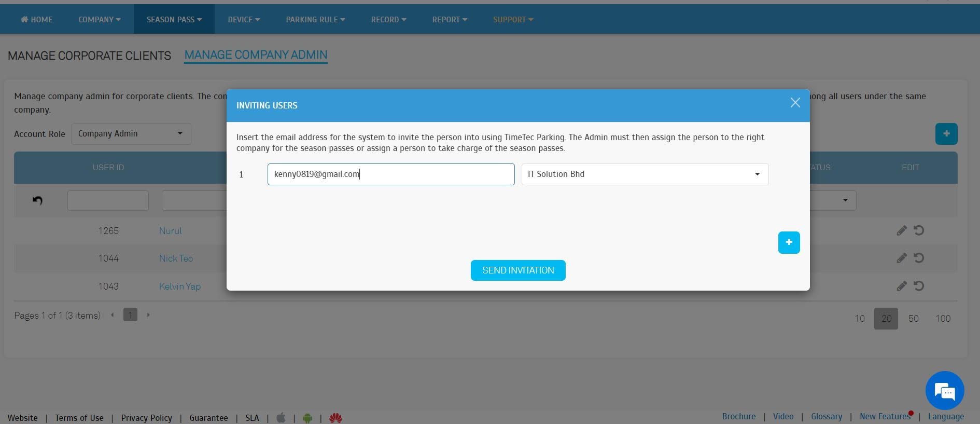Screen dimensions: 980x424
Task: Open the status filter dropdown
Action: tap(832, 200)
